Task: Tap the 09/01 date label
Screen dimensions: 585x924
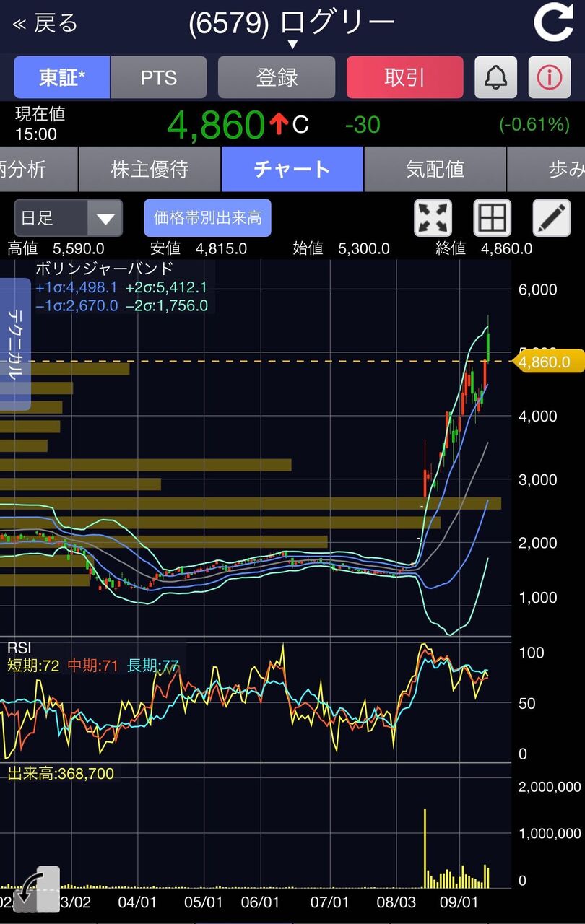Action: 459,902
